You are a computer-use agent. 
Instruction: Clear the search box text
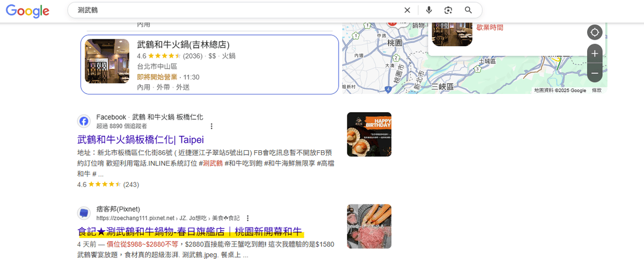click(407, 10)
